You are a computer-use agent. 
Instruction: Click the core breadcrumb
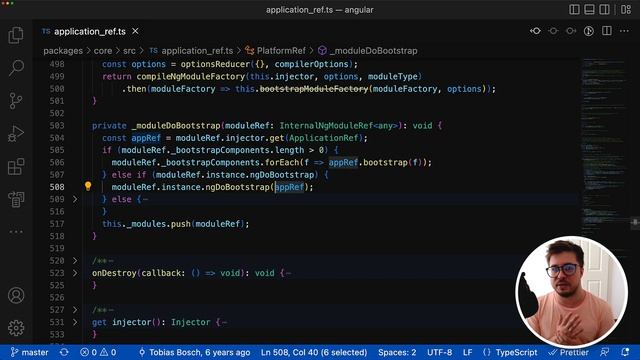point(103,51)
